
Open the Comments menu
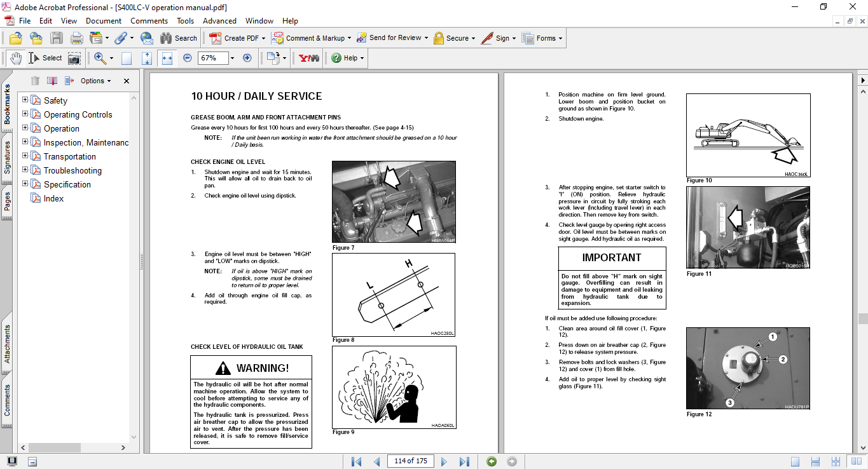[x=149, y=21]
